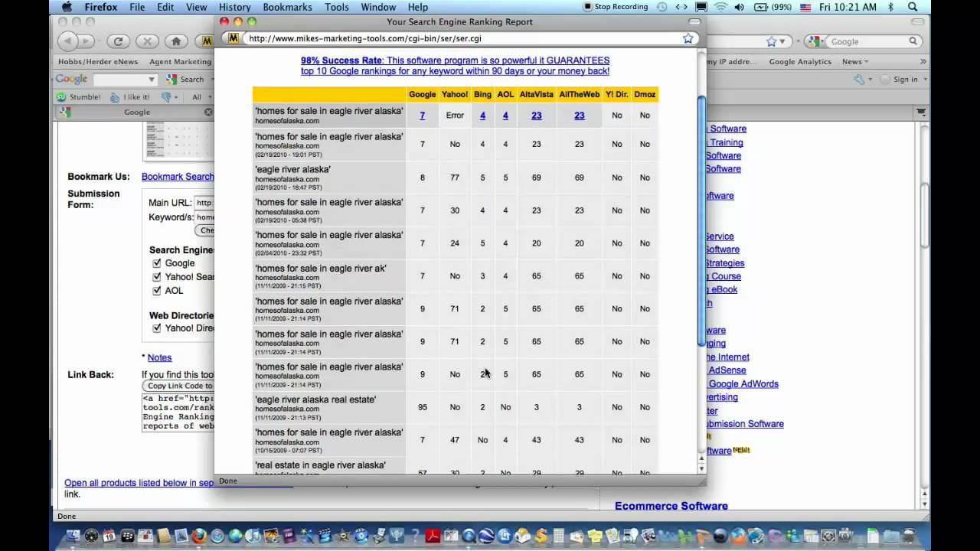Expand the Google toolbar search box dropdown

tap(152, 79)
